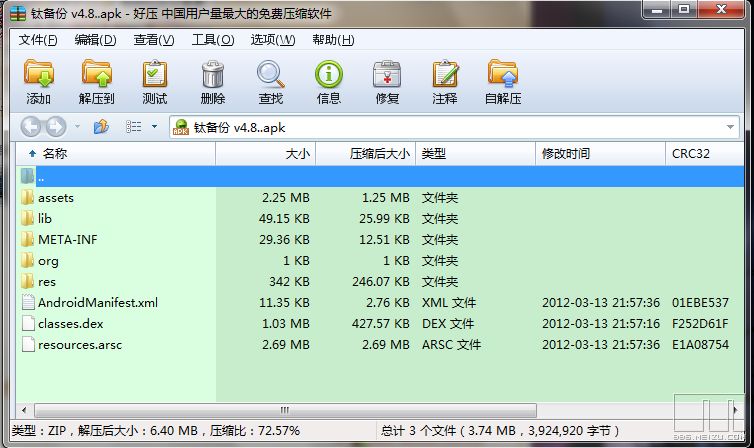This screenshot has width=754, height=448.
Task: Click the up-one-level folder icon
Action: pyautogui.click(x=101, y=127)
